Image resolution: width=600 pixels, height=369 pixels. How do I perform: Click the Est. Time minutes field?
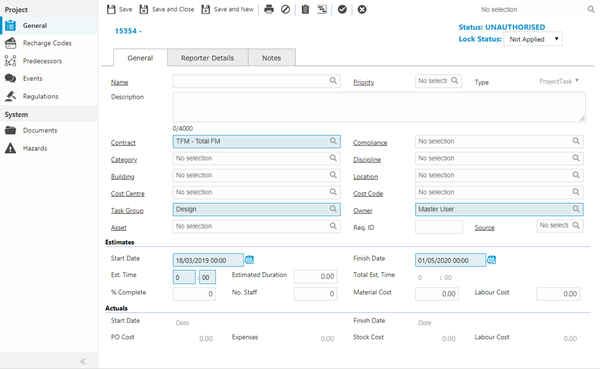(x=207, y=277)
